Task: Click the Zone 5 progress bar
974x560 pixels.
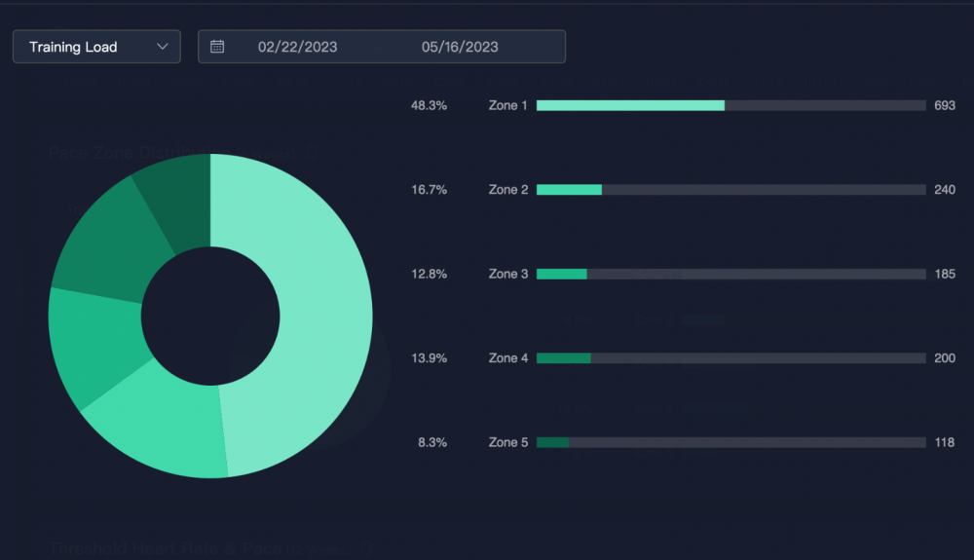Action: click(x=731, y=443)
